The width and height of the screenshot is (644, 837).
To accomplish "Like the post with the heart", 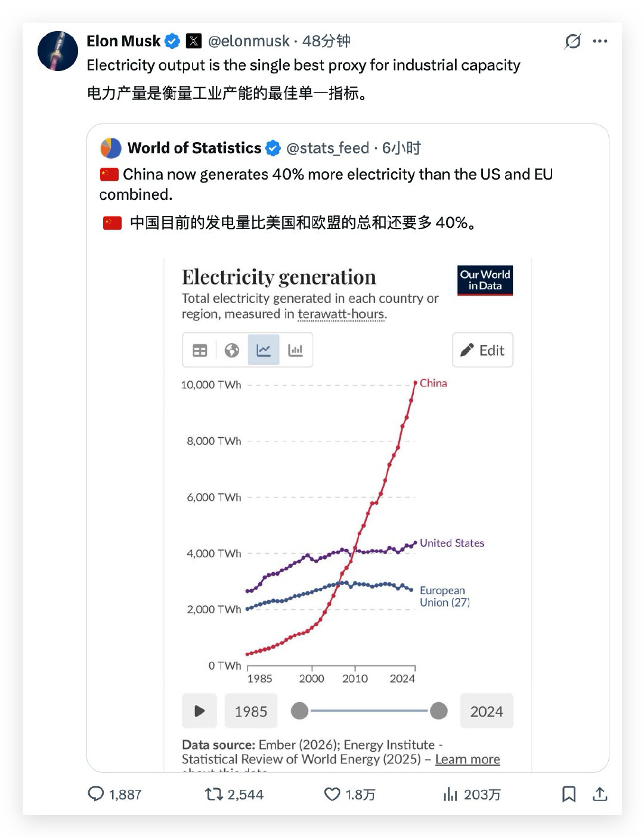I will tap(332, 794).
